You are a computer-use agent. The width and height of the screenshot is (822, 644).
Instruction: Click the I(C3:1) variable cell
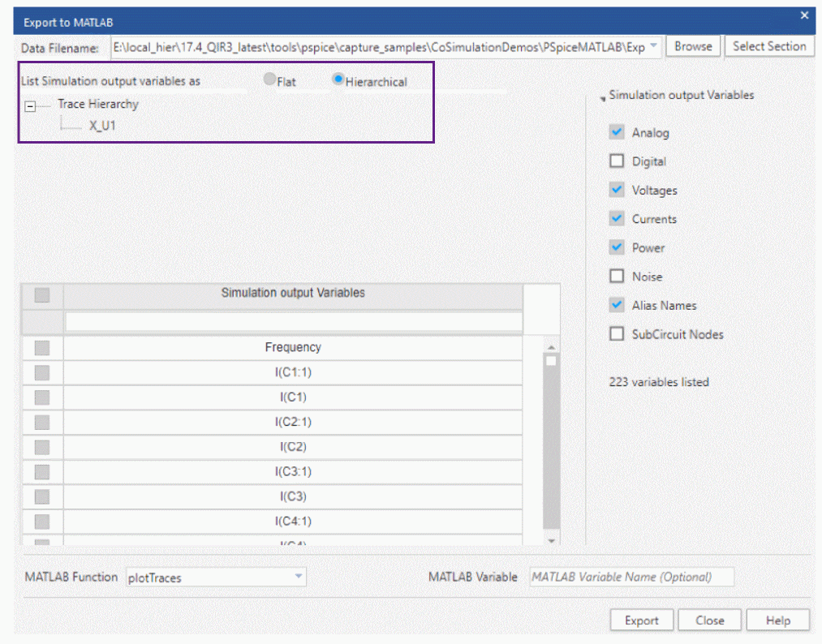tap(293, 471)
